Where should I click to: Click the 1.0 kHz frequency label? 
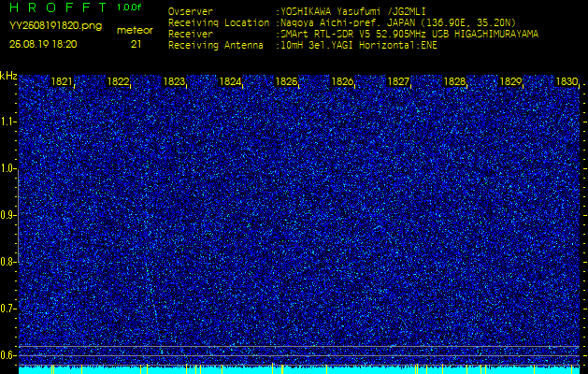pyautogui.click(x=7, y=169)
